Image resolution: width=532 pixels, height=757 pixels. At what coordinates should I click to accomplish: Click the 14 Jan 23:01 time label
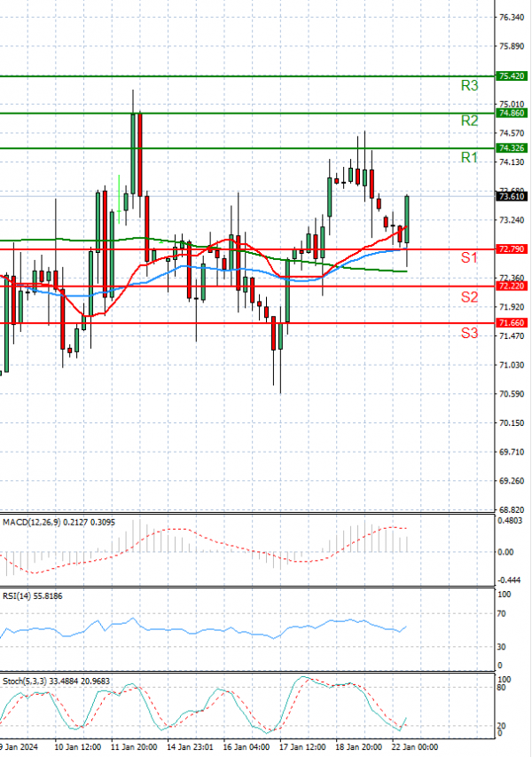coord(190,747)
